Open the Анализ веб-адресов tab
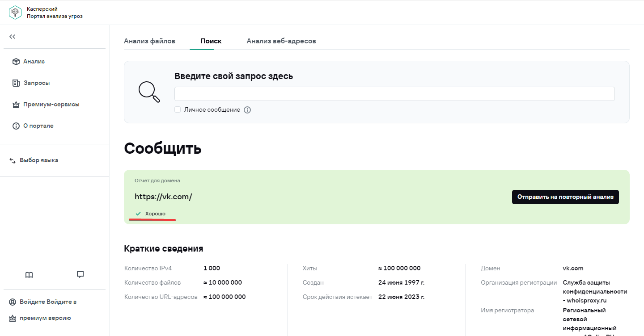This screenshot has width=644, height=336. (x=281, y=41)
